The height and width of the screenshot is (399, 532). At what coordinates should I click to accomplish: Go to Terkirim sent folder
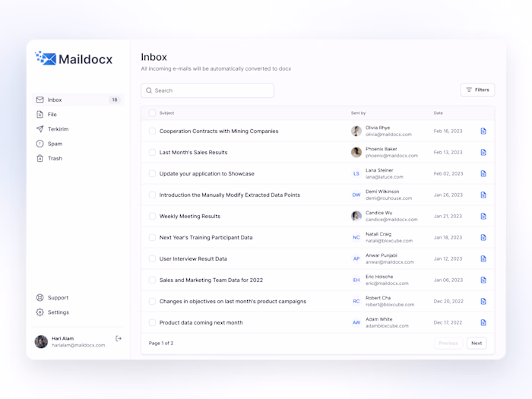pyautogui.click(x=52, y=129)
